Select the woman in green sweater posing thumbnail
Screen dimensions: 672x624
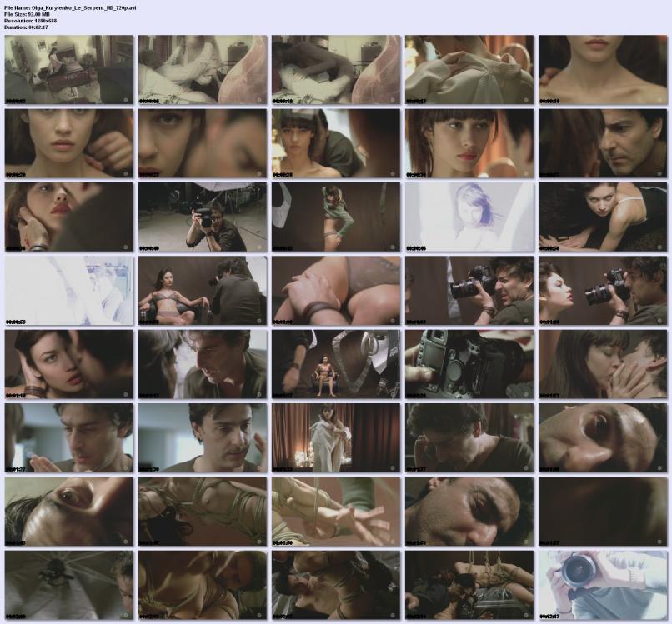point(336,217)
